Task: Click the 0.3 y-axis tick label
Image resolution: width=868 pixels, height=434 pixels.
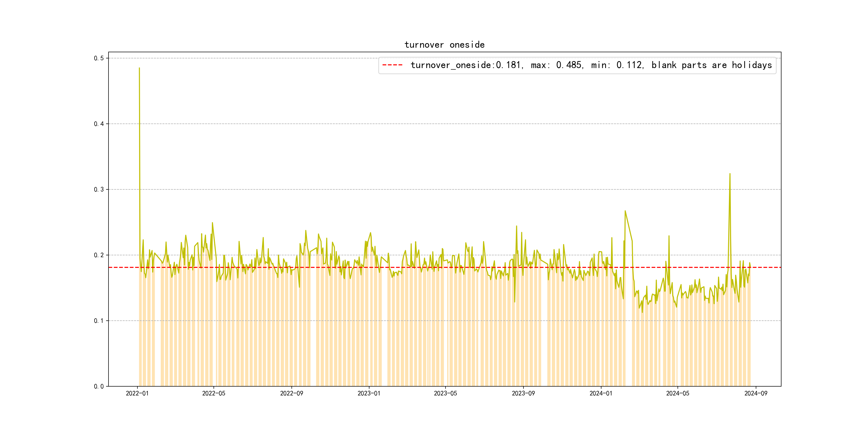Action: [x=99, y=189]
